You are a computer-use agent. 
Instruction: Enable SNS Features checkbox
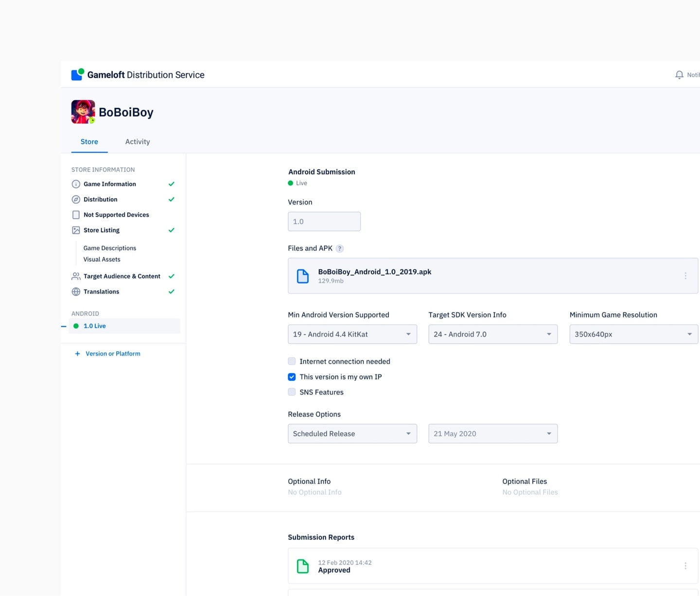[292, 392]
